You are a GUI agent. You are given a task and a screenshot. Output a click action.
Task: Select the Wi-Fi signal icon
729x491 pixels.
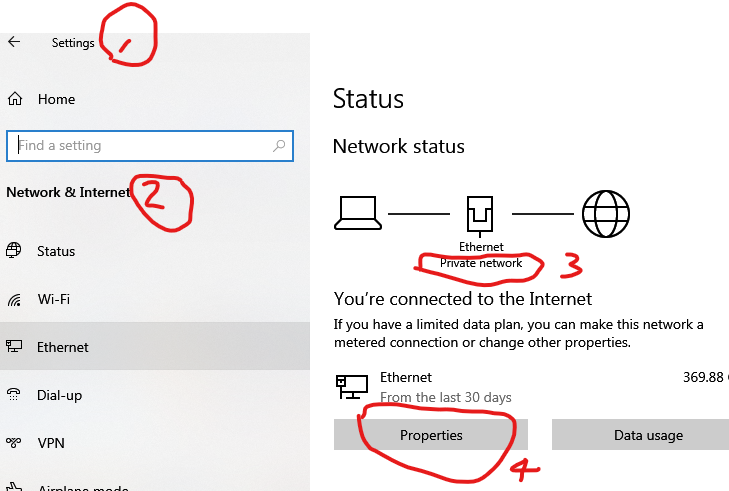(x=14, y=300)
